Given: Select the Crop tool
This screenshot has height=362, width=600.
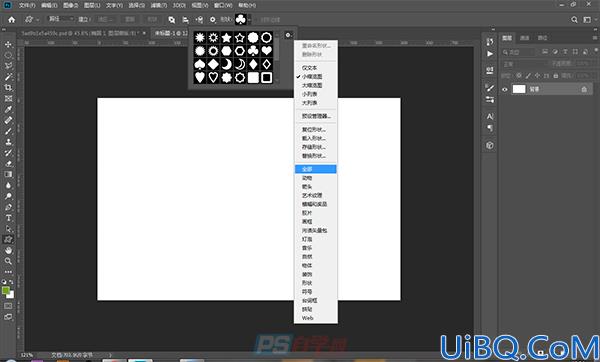Looking at the screenshot, I should (8, 88).
